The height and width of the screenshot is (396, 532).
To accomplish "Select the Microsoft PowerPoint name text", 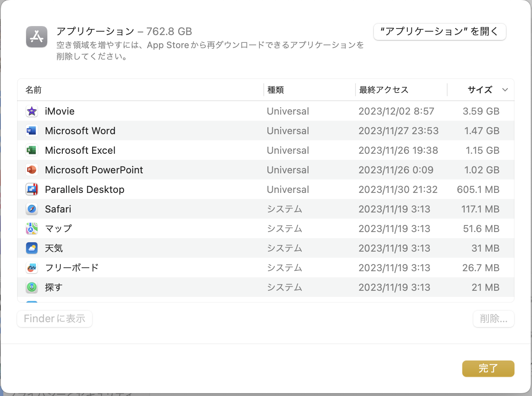I will 94,170.
